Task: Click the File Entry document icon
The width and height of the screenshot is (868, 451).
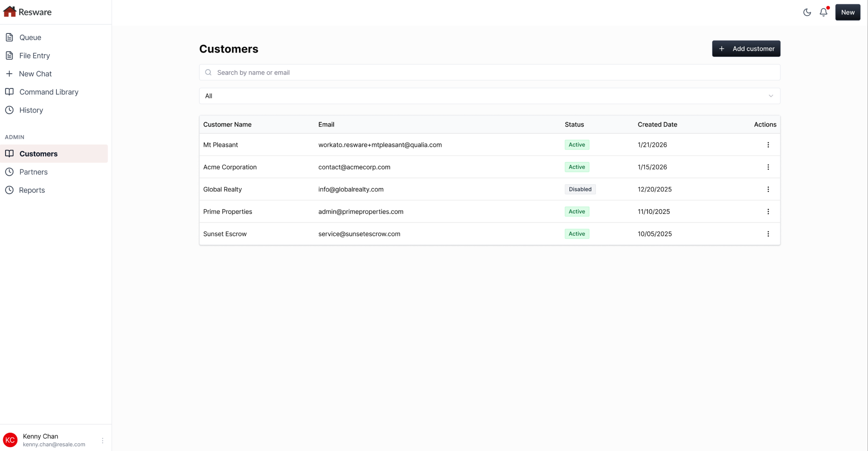Action: [x=10, y=56]
